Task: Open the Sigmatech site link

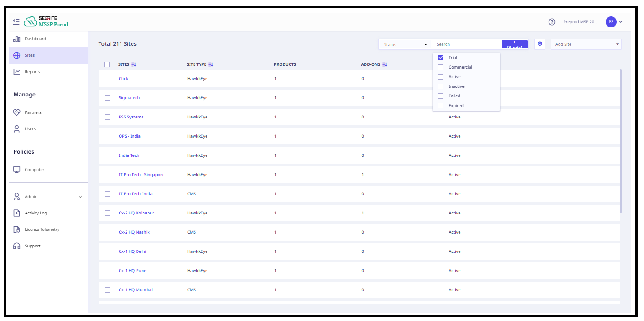Action: pos(129,98)
